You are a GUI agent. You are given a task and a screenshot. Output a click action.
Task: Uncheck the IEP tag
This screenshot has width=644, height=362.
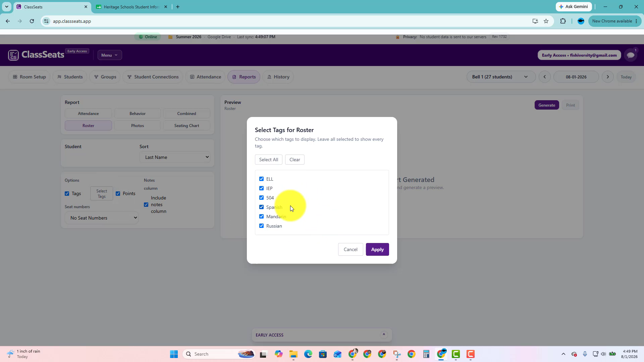click(x=262, y=188)
